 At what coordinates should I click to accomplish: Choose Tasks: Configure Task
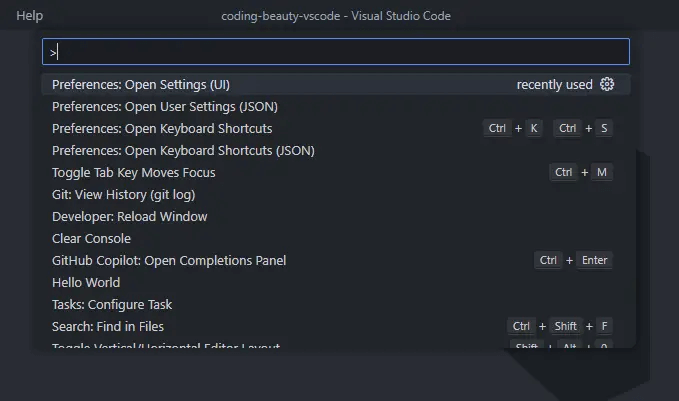point(112,305)
